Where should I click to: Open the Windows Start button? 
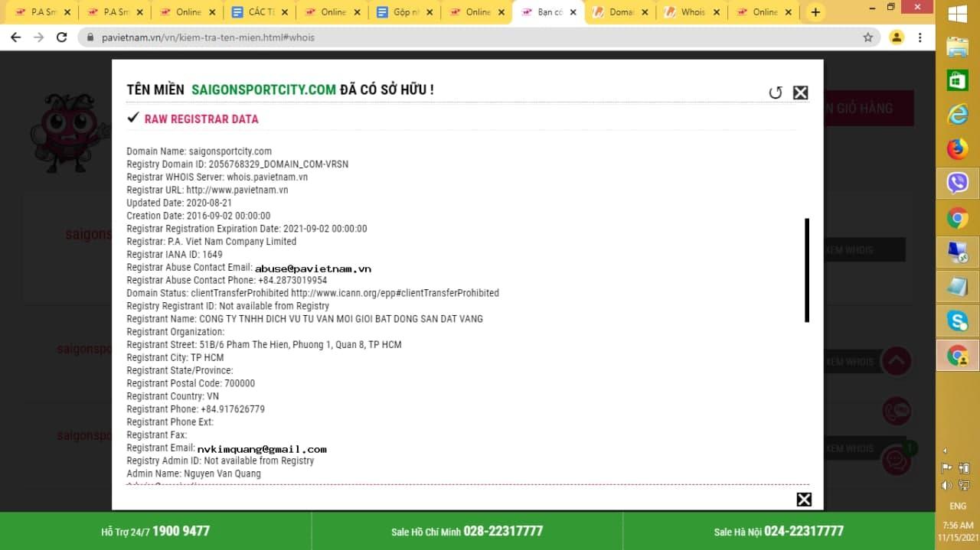click(x=958, y=15)
